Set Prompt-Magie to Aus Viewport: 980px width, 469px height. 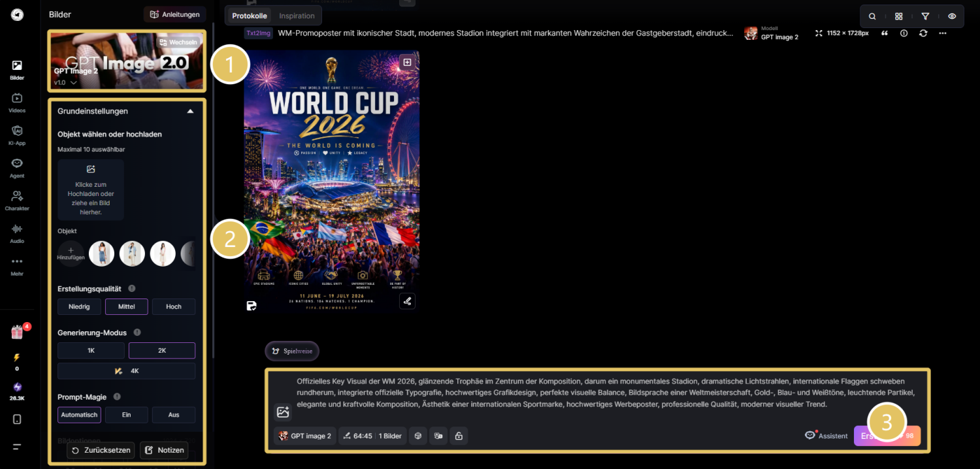[x=174, y=415]
